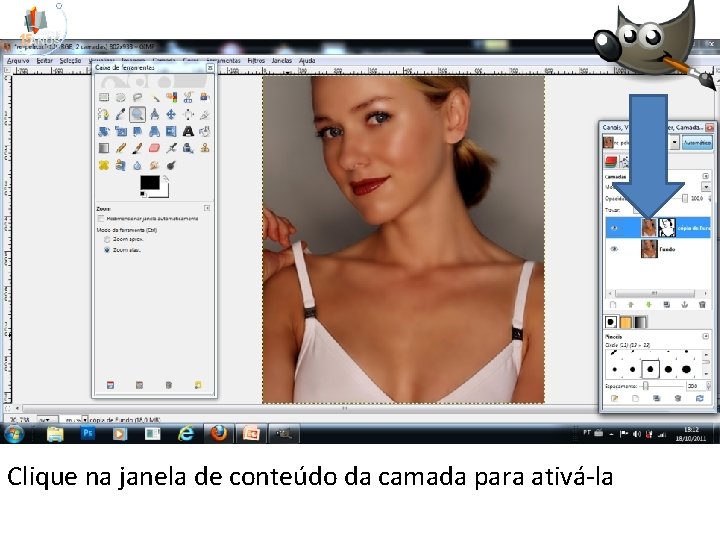Click the layer mask thumbnail of cópia do fundo
720x540 pixels.
[667, 228]
